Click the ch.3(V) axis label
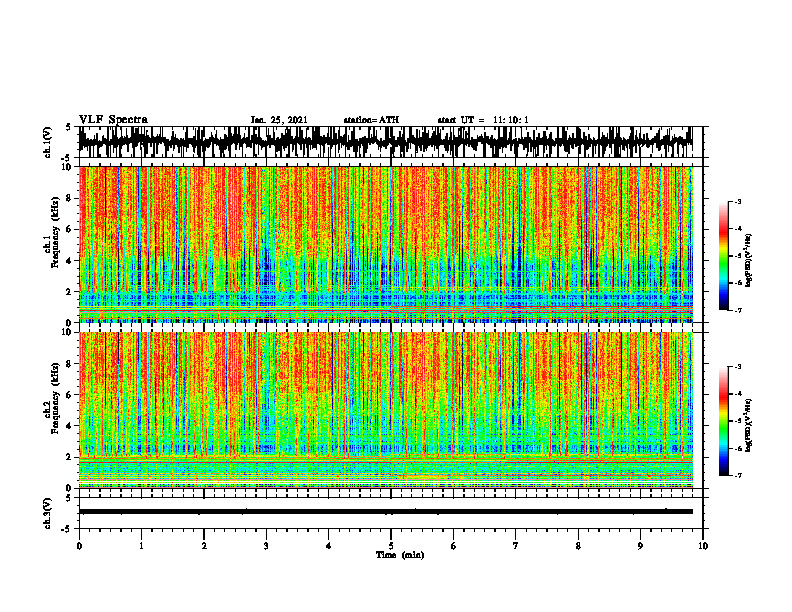 (48, 513)
